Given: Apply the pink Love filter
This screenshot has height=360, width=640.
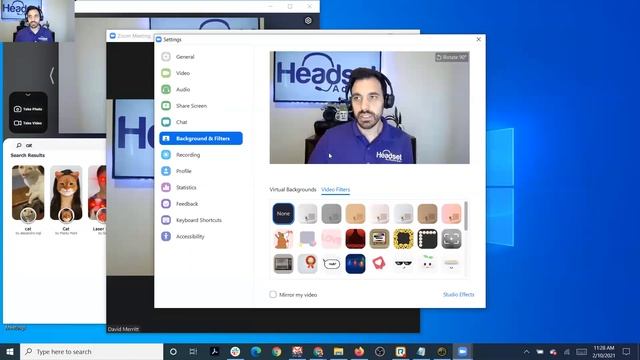Looking at the screenshot, I should pos(331,239).
